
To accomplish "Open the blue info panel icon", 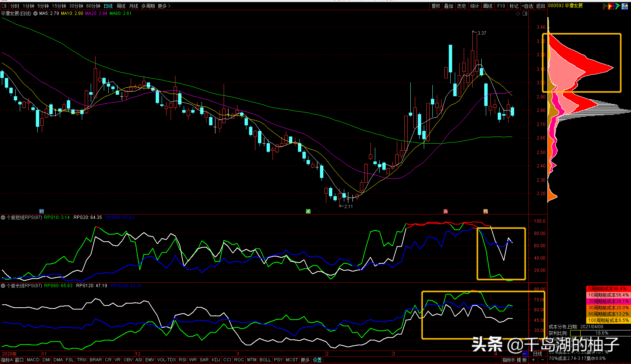I will click(625, 6).
